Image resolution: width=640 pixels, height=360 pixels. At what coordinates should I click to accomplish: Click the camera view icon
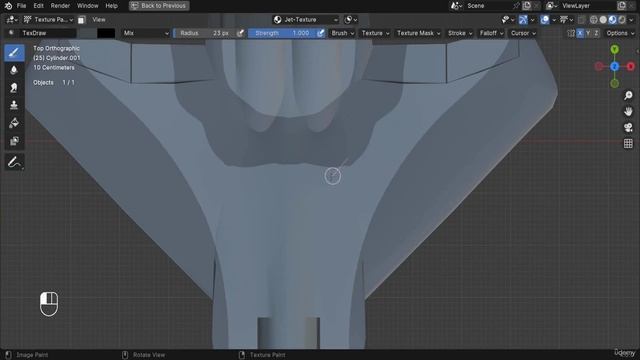tap(628, 127)
